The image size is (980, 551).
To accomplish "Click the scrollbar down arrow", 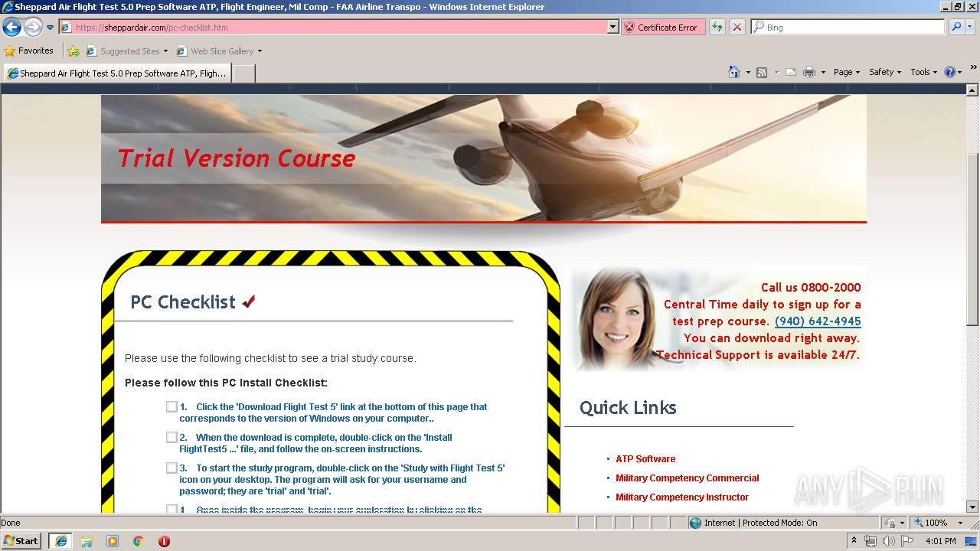I will point(972,507).
